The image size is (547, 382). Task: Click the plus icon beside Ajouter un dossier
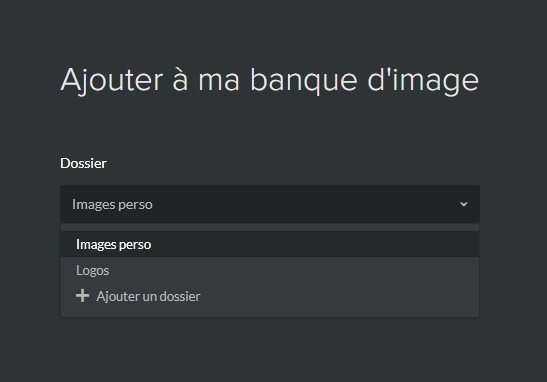coord(82,296)
